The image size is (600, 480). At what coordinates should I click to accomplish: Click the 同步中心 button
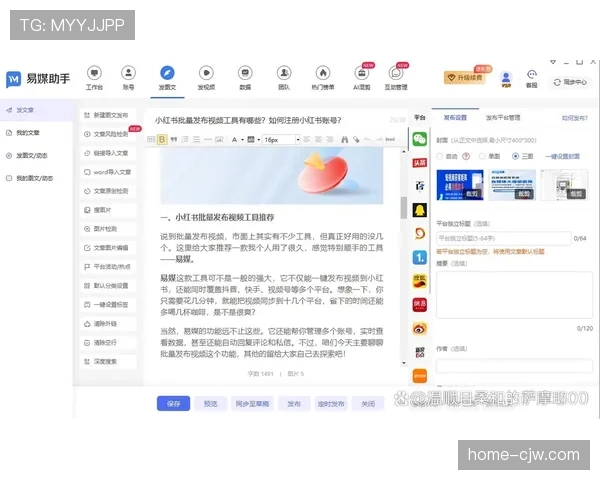570,82
